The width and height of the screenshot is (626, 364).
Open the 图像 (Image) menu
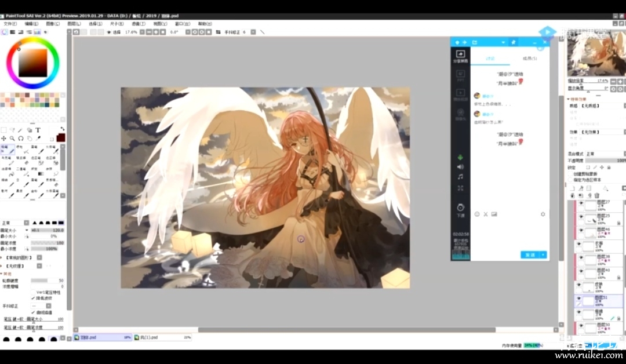(53, 24)
